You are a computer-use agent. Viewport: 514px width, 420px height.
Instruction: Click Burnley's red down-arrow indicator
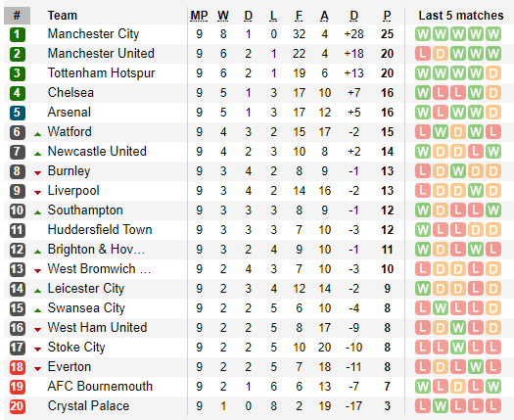click(x=38, y=172)
